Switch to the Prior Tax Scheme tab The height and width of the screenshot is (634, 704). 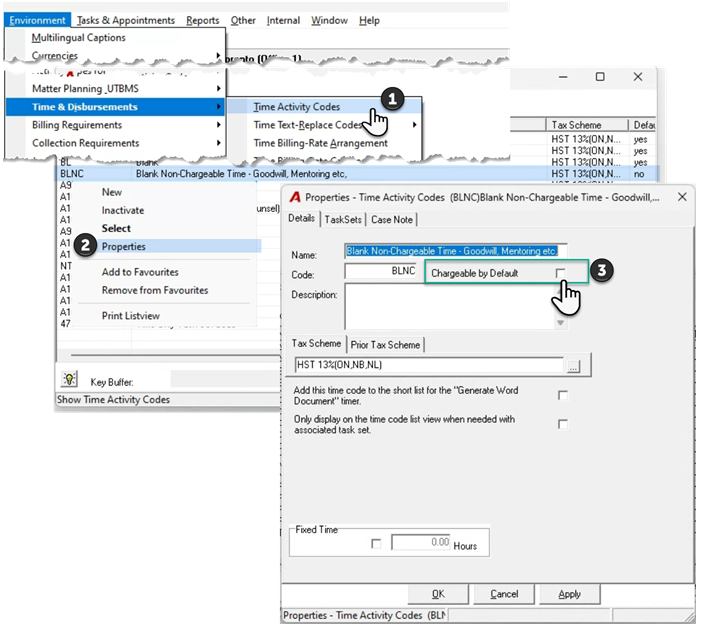pyautogui.click(x=385, y=345)
